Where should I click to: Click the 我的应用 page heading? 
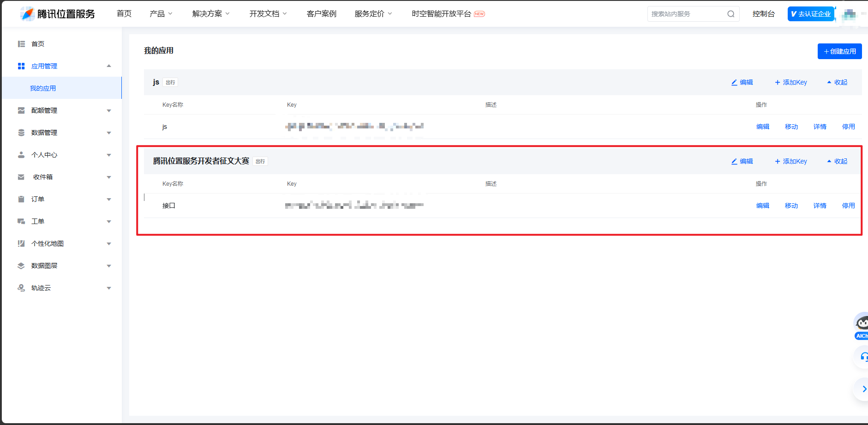click(159, 51)
